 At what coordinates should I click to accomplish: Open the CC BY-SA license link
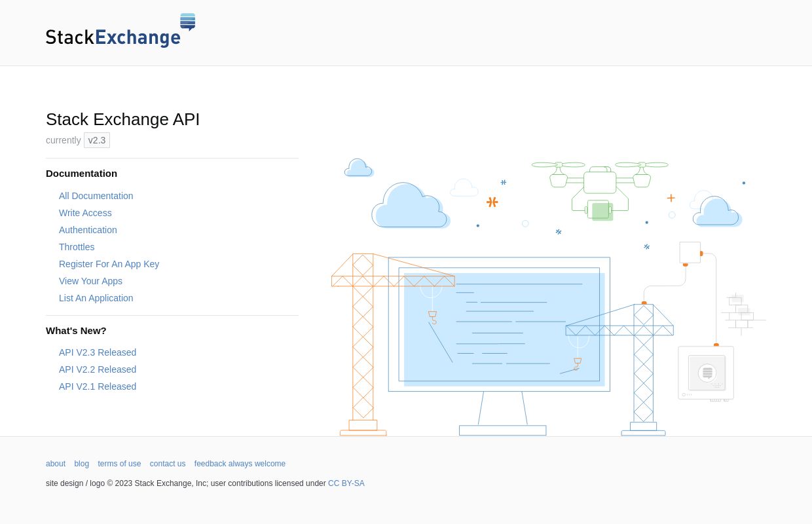(x=346, y=483)
